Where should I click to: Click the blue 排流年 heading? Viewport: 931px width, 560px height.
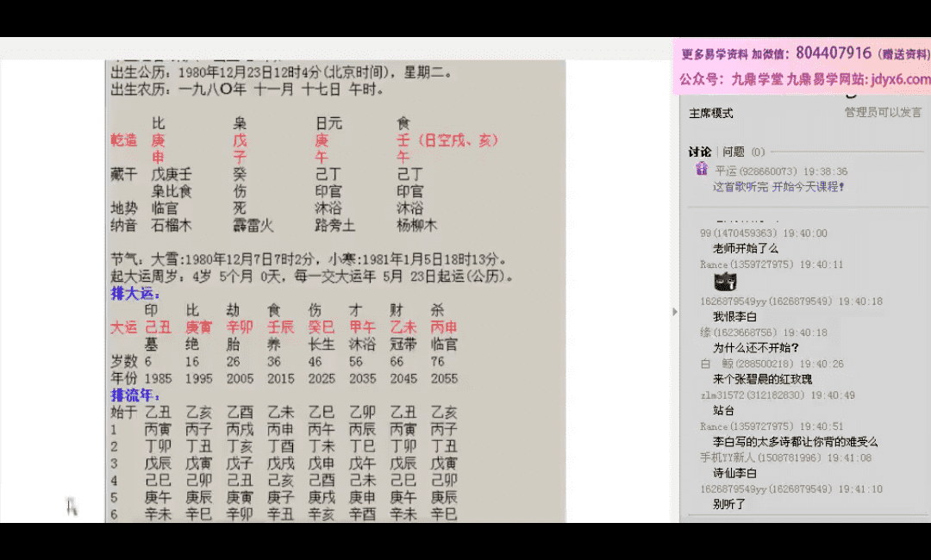click(135, 395)
